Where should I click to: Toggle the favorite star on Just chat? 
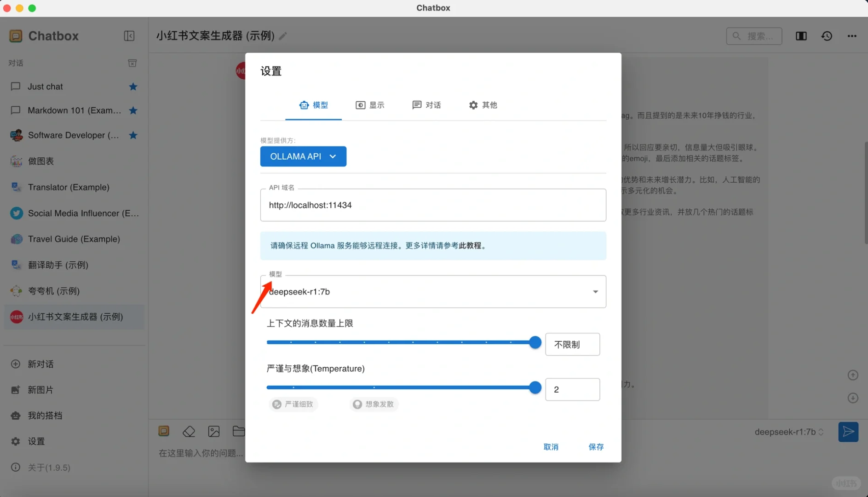coord(132,87)
